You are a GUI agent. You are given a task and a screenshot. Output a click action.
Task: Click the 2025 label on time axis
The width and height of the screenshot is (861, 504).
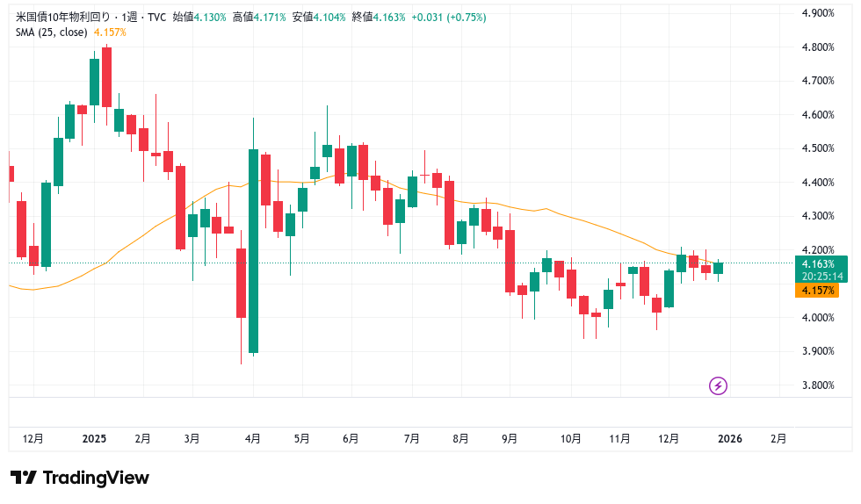pyautogui.click(x=93, y=438)
